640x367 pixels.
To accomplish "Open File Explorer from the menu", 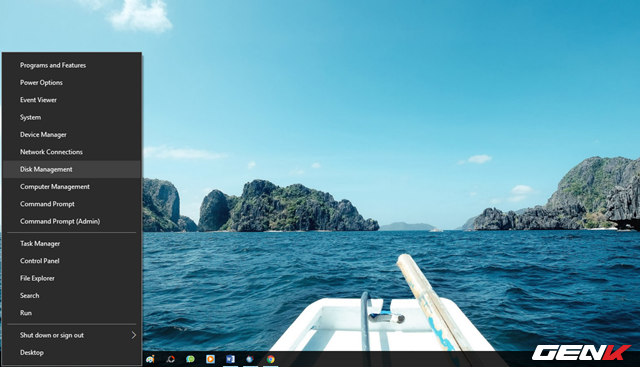I will pyautogui.click(x=72, y=278).
